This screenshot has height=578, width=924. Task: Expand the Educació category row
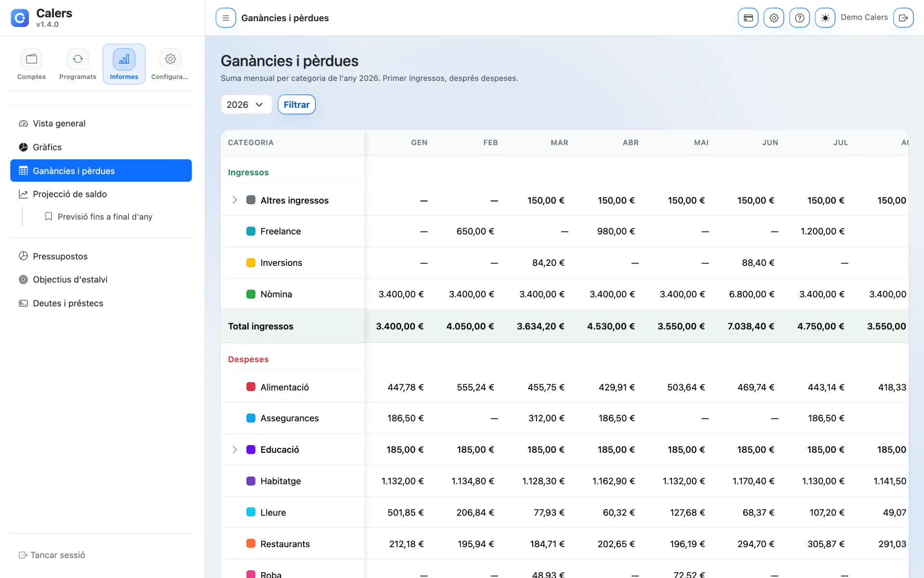click(234, 449)
